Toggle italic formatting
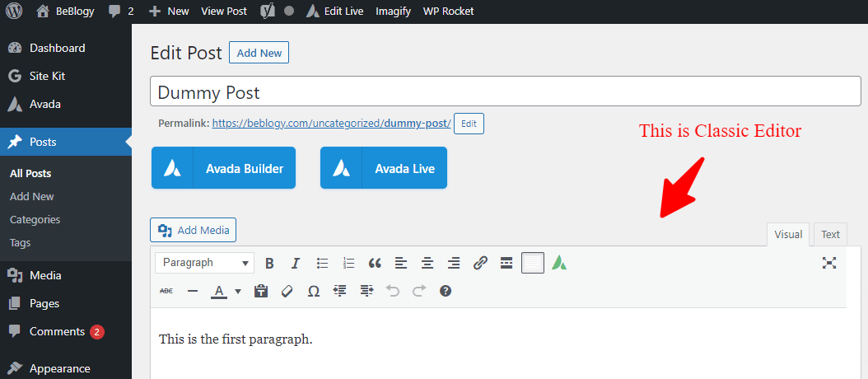The width and height of the screenshot is (868, 379). point(296,263)
